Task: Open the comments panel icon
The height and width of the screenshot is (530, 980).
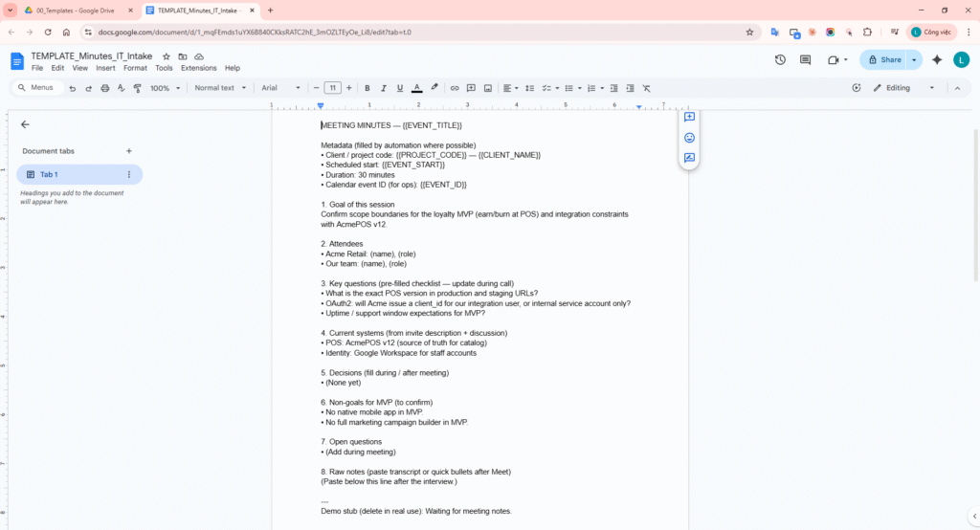Action: tap(805, 59)
